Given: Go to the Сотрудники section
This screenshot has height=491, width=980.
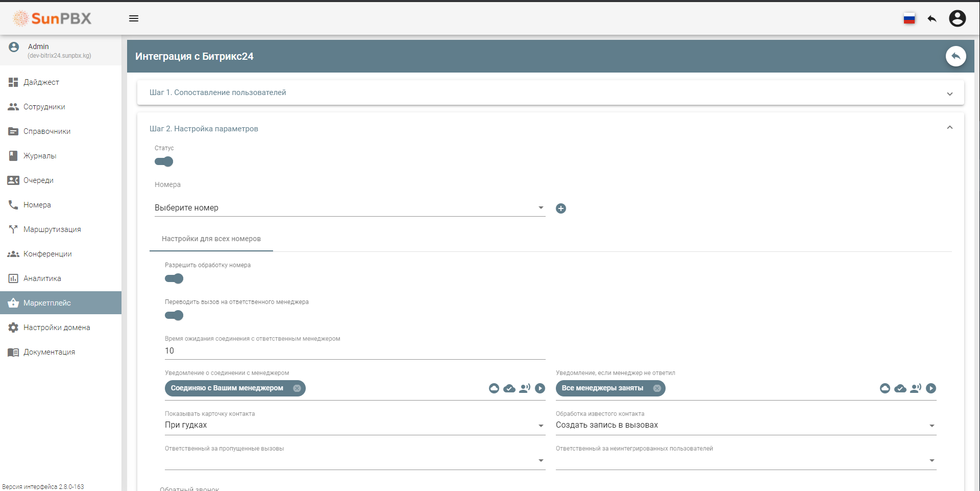Looking at the screenshot, I should click(61, 107).
